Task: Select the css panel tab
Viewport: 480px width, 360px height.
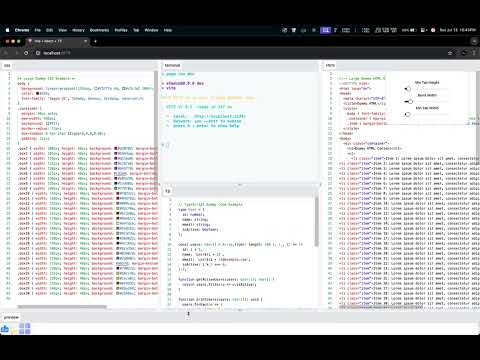Action: pos(7,66)
